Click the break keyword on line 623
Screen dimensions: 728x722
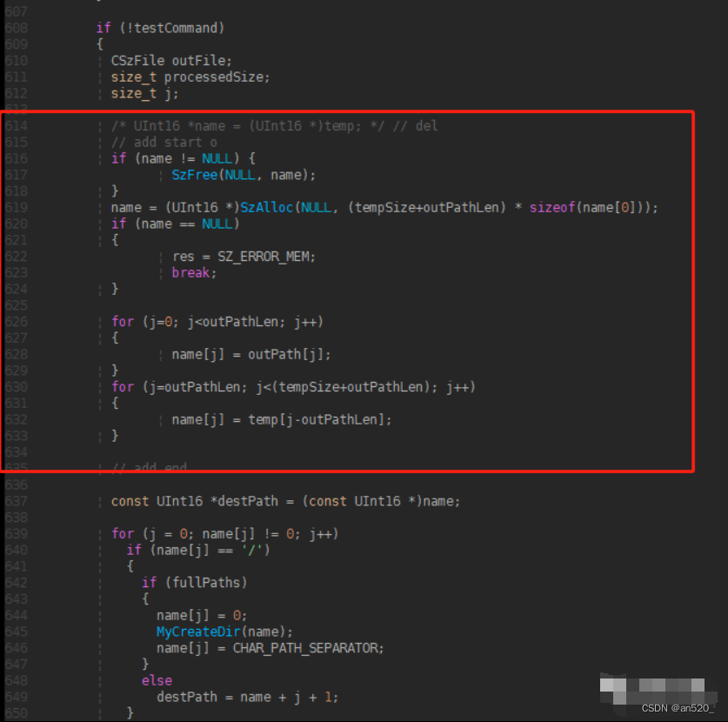pos(190,272)
